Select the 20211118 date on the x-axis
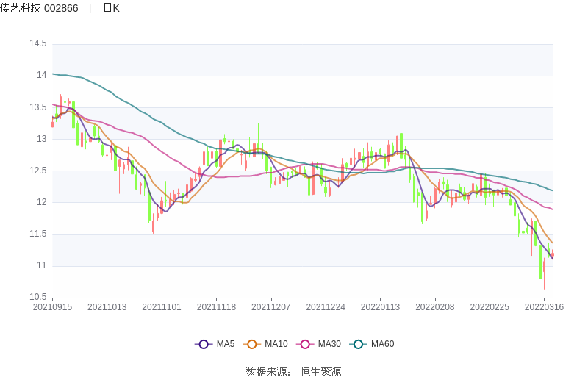This screenshot has height=380, width=588. coord(216,307)
